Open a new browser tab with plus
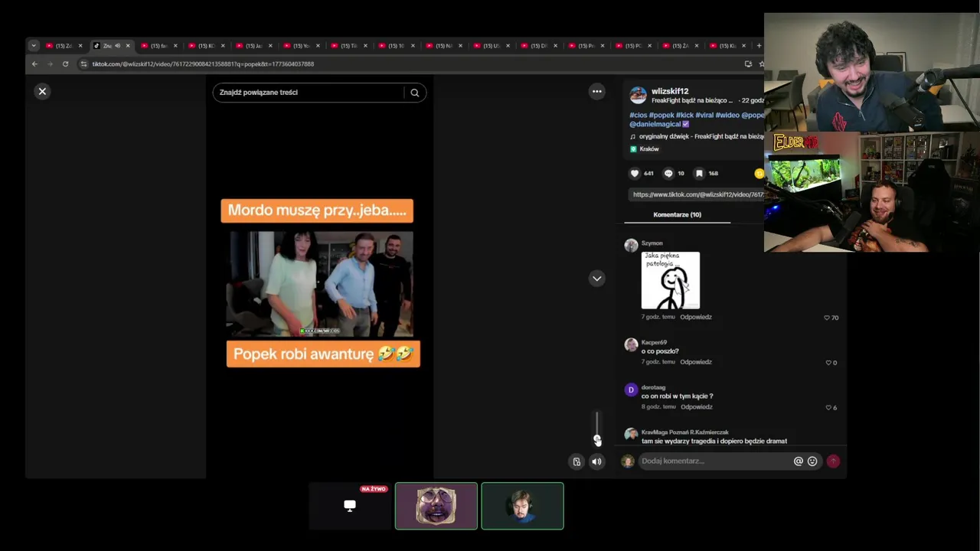This screenshot has width=980, height=551. (759, 46)
